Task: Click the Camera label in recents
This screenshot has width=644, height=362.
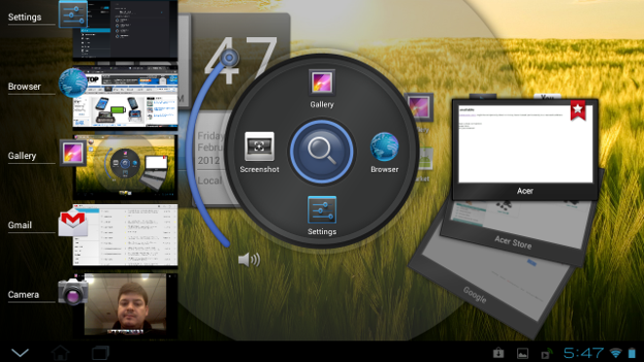Action: click(23, 295)
